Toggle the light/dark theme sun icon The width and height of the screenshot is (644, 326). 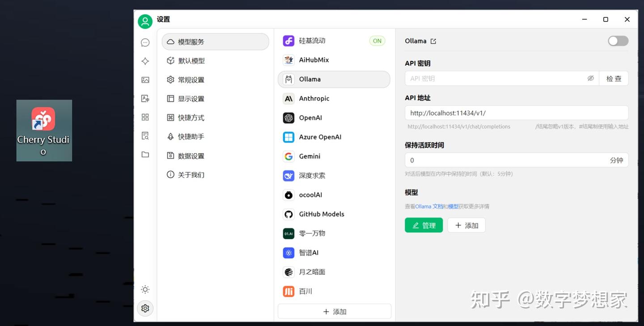145,289
